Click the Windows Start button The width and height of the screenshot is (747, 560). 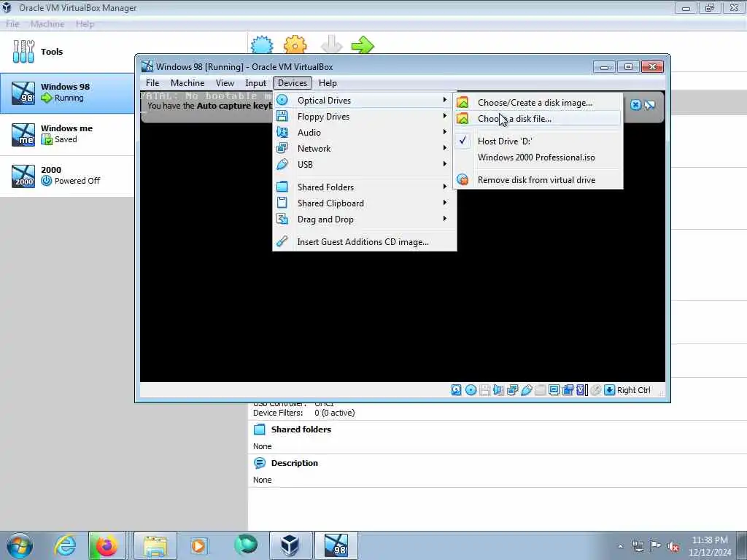click(20, 545)
